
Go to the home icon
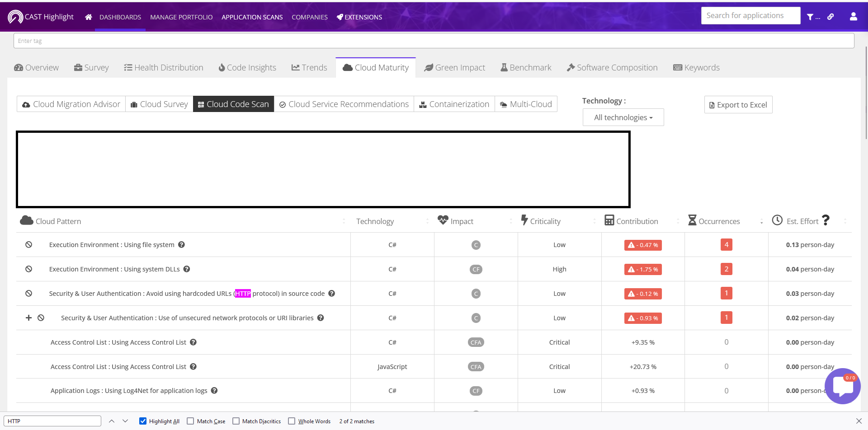click(x=89, y=17)
